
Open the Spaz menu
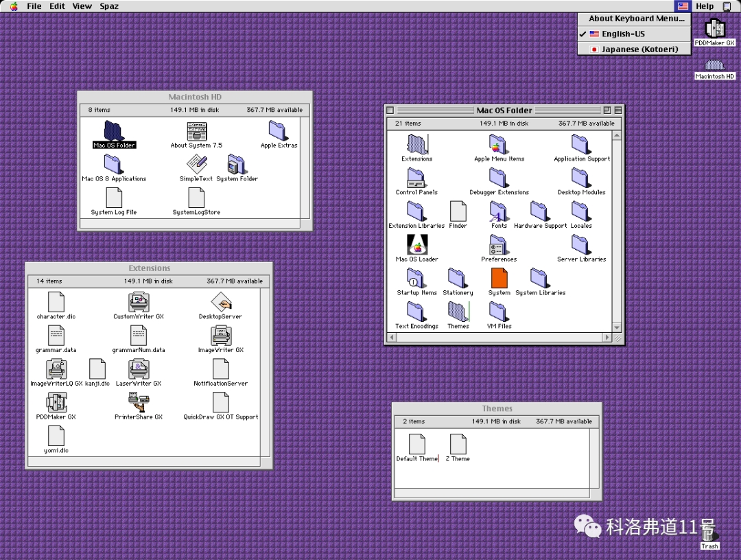(109, 6)
